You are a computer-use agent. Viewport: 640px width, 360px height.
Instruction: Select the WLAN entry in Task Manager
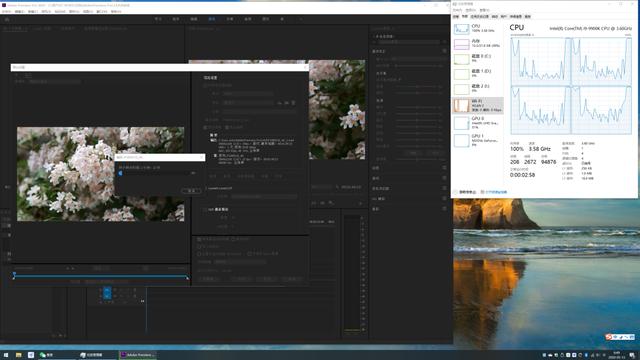tap(478, 105)
